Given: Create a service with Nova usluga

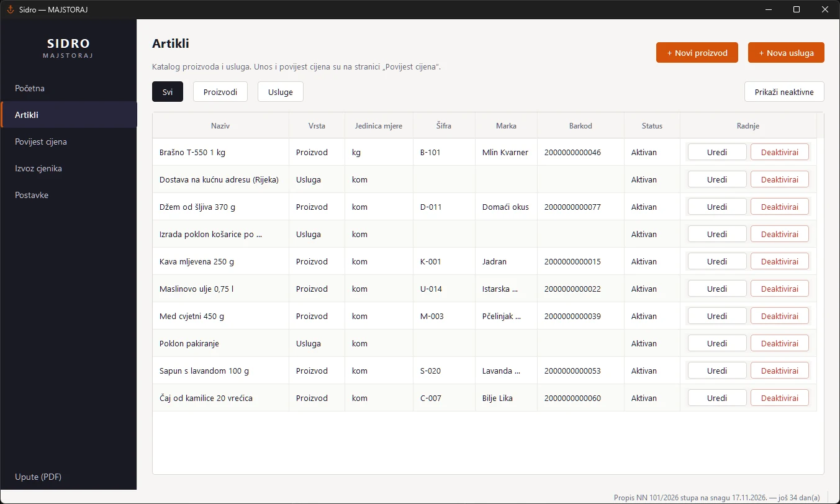Looking at the screenshot, I should pyautogui.click(x=786, y=53).
